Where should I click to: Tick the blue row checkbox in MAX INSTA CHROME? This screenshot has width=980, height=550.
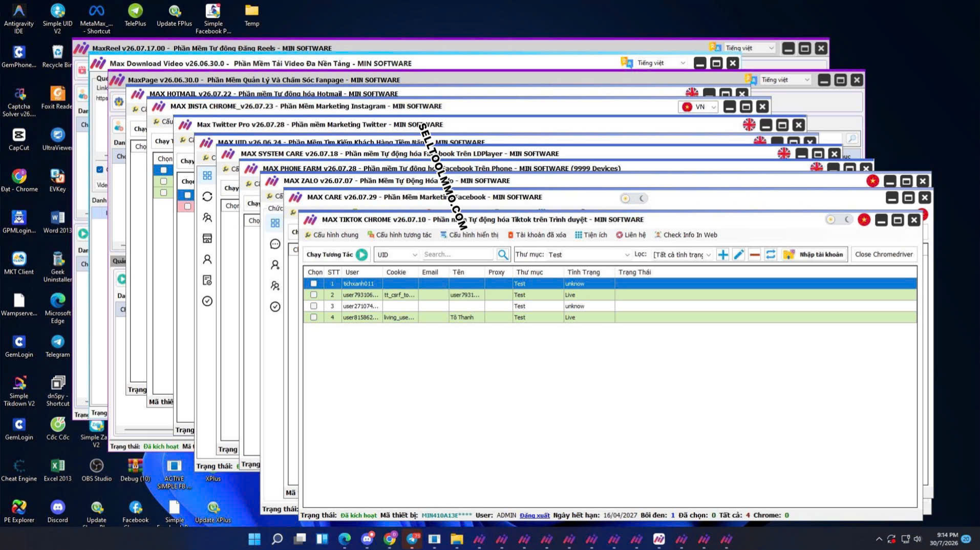163,170
